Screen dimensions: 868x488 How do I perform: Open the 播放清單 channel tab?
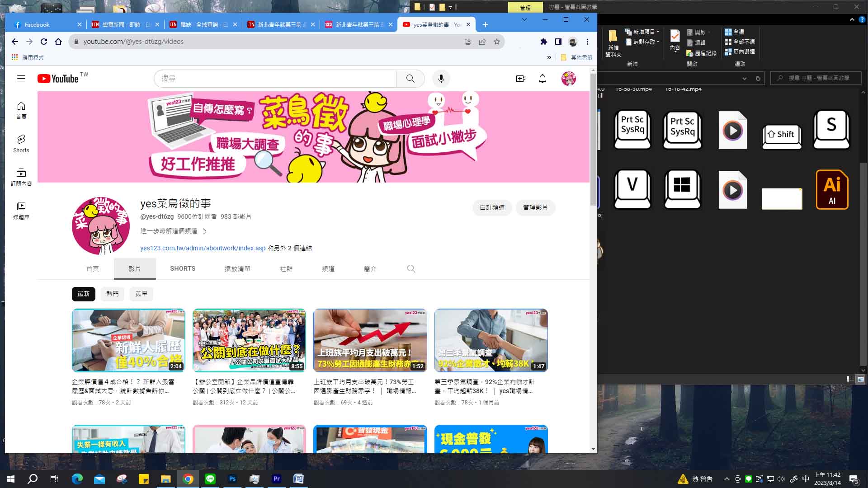[237, 269]
